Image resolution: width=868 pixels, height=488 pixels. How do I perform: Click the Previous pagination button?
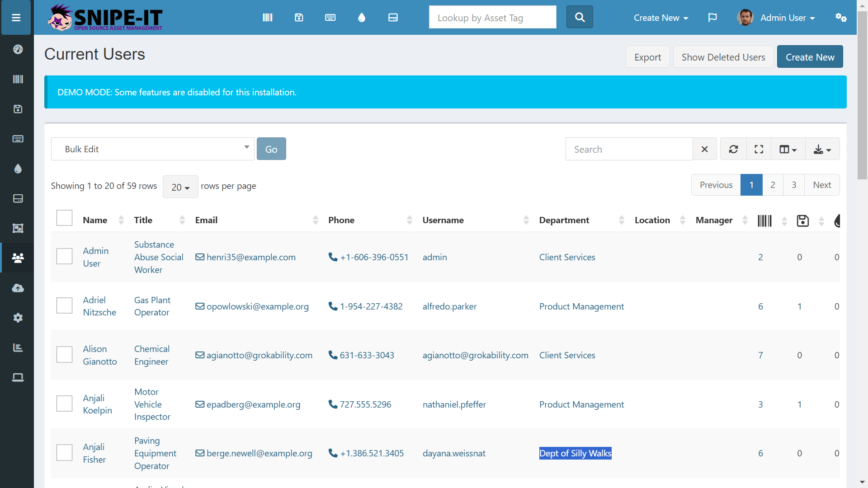(x=716, y=185)
